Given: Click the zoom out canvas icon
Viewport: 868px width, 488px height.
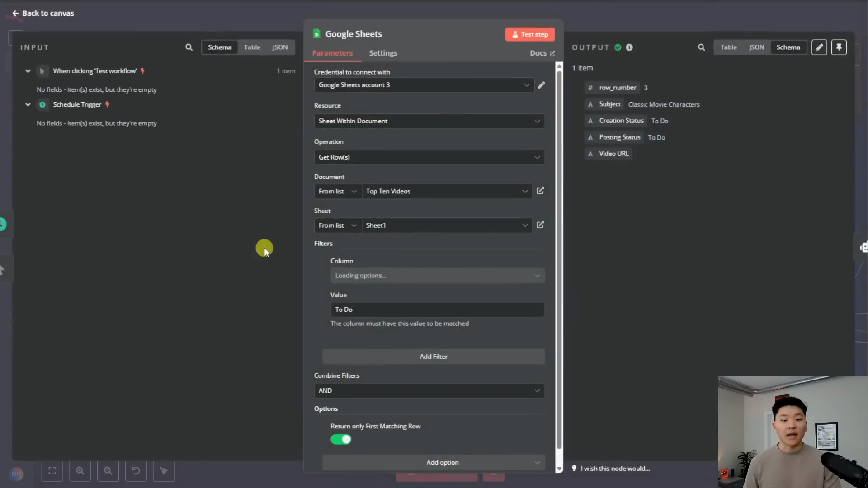Looking at the screenshot, I should coord(108,471).
